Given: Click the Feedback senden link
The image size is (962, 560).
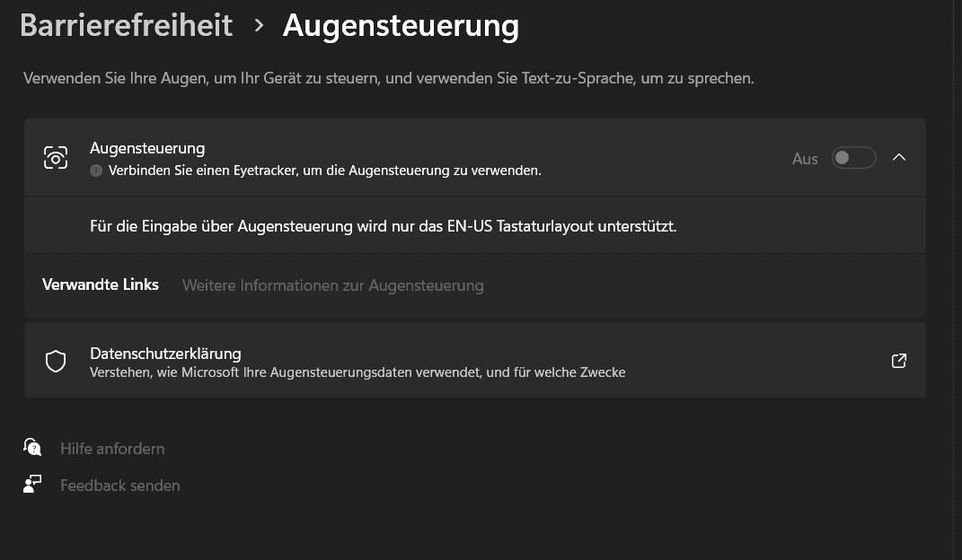Looking at the screenshot, I should click(x=119, y=486).
